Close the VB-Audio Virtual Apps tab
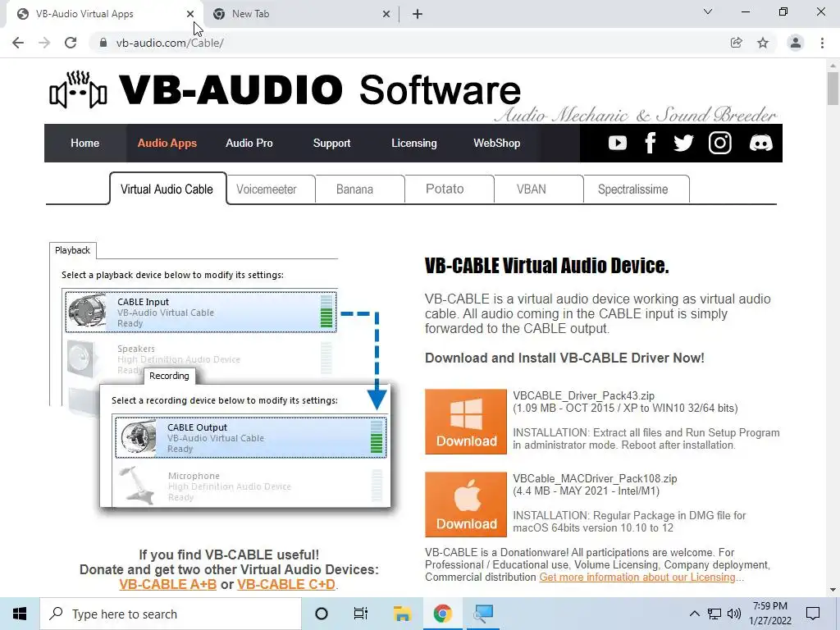Screen dimensions: 840x630 pyautogui.click(x=190, y=15)
